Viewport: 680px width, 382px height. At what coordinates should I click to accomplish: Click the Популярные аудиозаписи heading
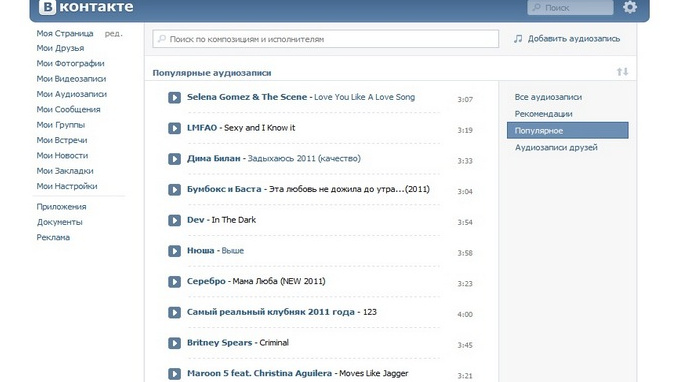coord(212,73)
